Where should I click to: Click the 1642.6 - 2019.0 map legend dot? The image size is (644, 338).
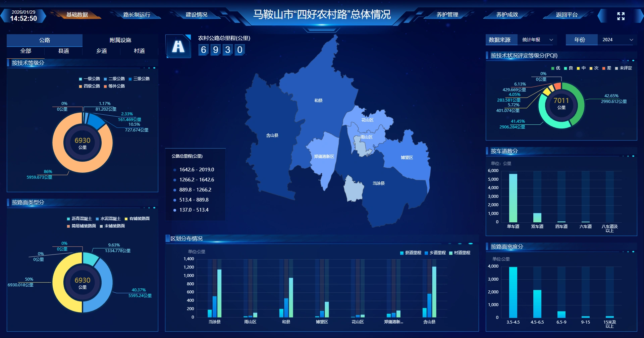tap(175, 170)
